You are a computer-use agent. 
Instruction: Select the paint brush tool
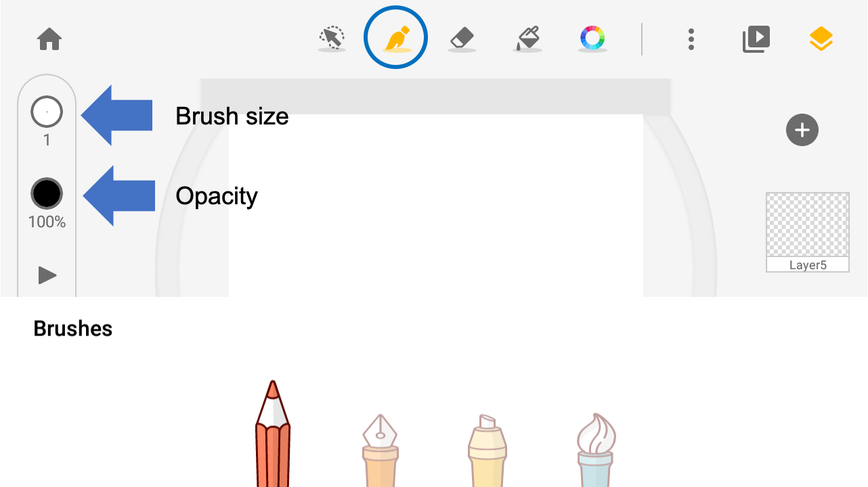click(x=396, y=38)
